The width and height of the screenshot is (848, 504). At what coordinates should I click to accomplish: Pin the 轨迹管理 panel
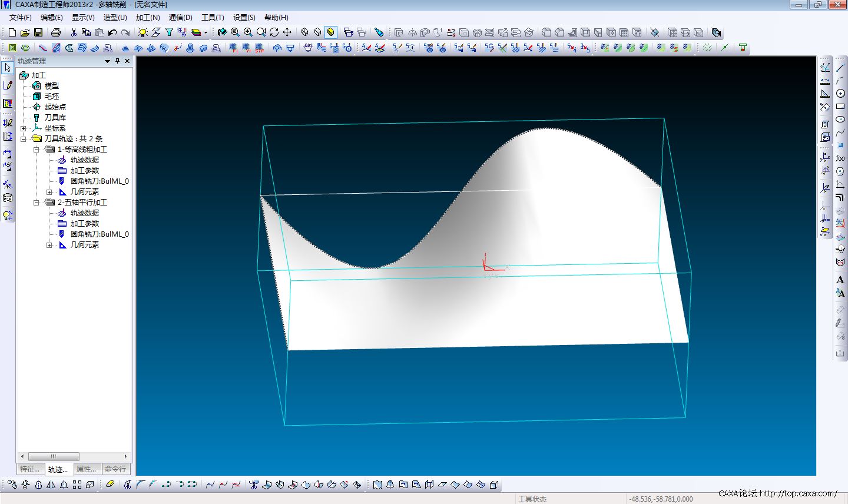point(117,61)
